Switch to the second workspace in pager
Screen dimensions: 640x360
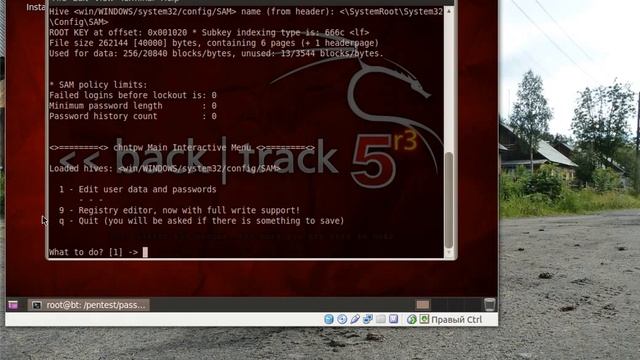click(x=439, y=304)
